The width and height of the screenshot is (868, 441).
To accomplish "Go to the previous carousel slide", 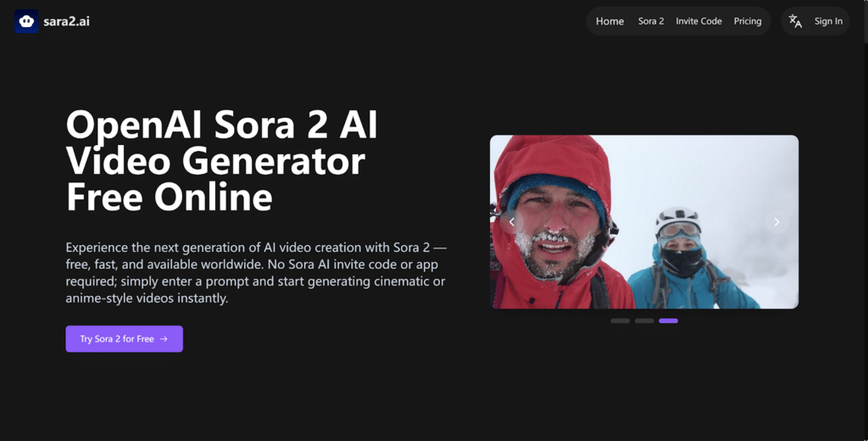I will point(512,222).
